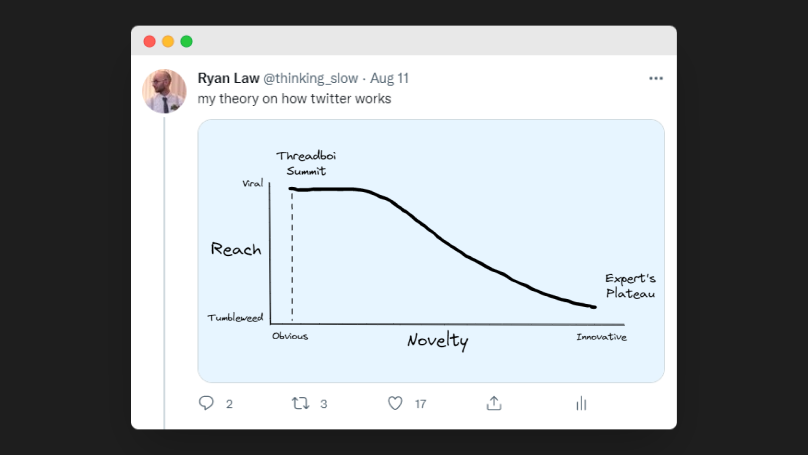
Task: Open tweet analytics bar chart icon
Action: tap(581, 403)
